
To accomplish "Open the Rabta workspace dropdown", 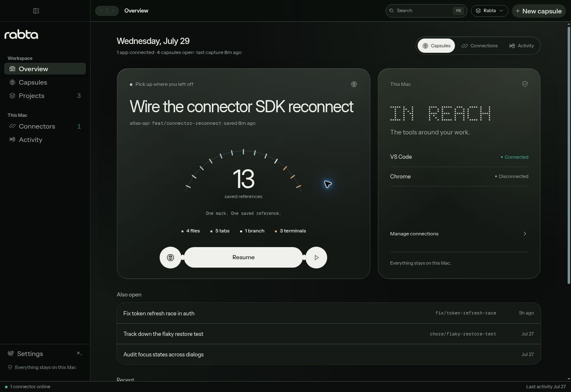I will coord(489,11).
